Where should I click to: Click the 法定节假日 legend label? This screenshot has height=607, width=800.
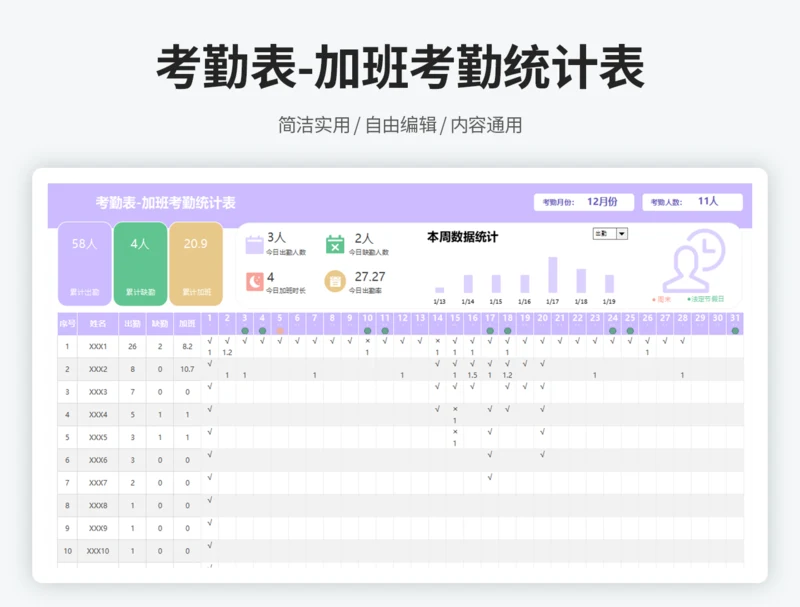(x=708, y=299)
